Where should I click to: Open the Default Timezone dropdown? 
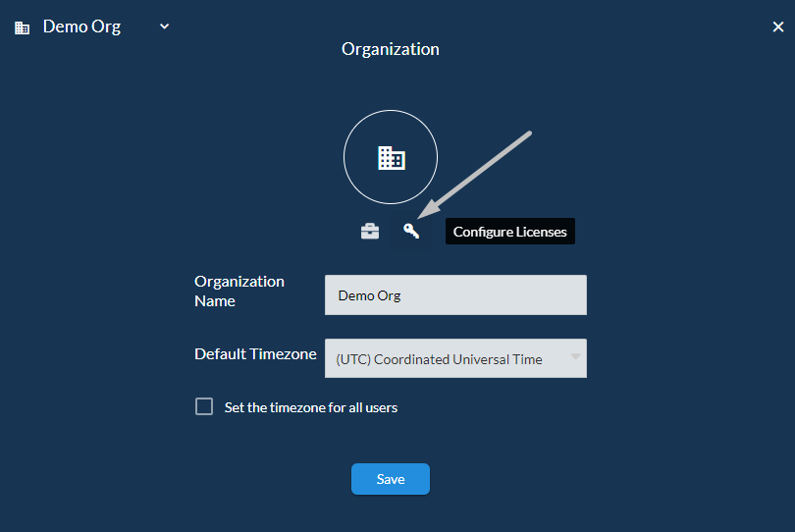click(x=455, y=358)
